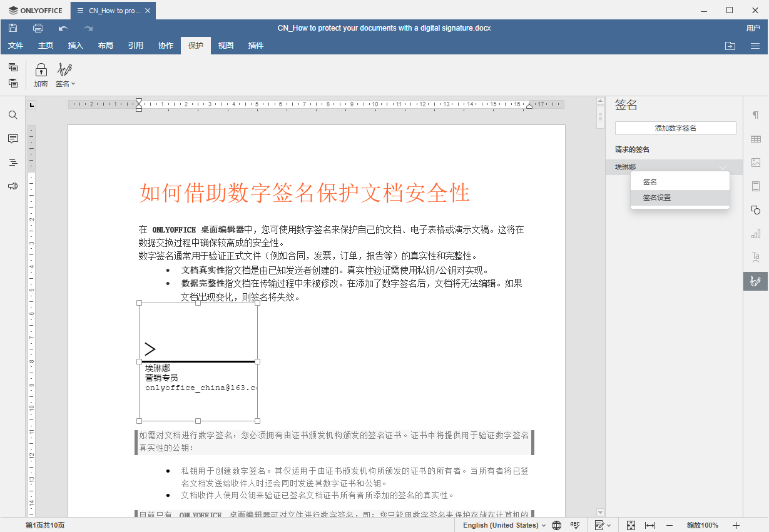Click the right indent marker on ruler
The width and height of the screenshot is (769, 532).
(529, 106)
